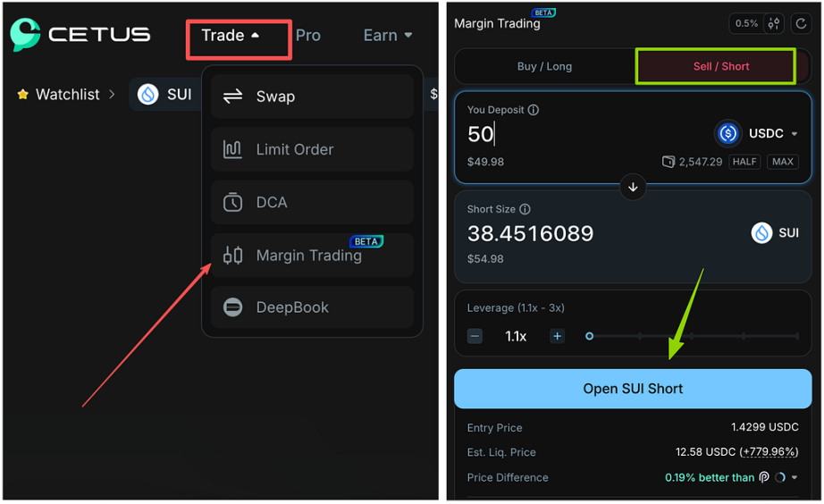Image resolution: width=824 pixels, height=504 pixels.
Task: Choose Margin Trading from Trade menu
Action: [x=308, y=256]
